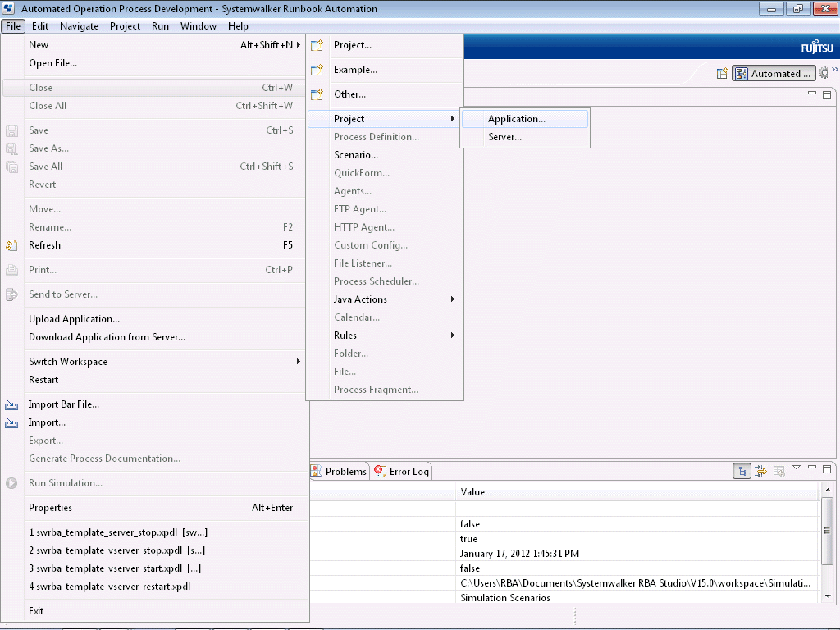This screenshot has width=840, height=630.
Task: Click the Value column header
Action: pyautogui.click(x=637, y=492)
